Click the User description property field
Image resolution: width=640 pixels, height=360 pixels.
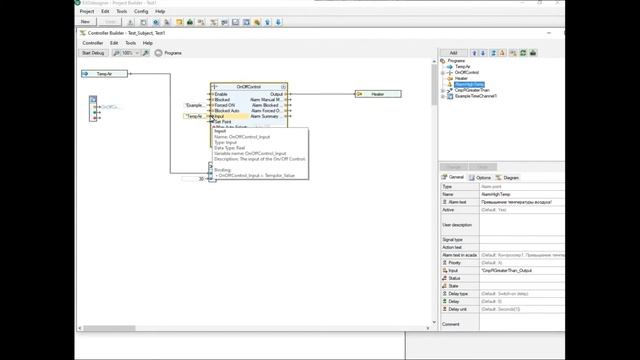(522, 225)
